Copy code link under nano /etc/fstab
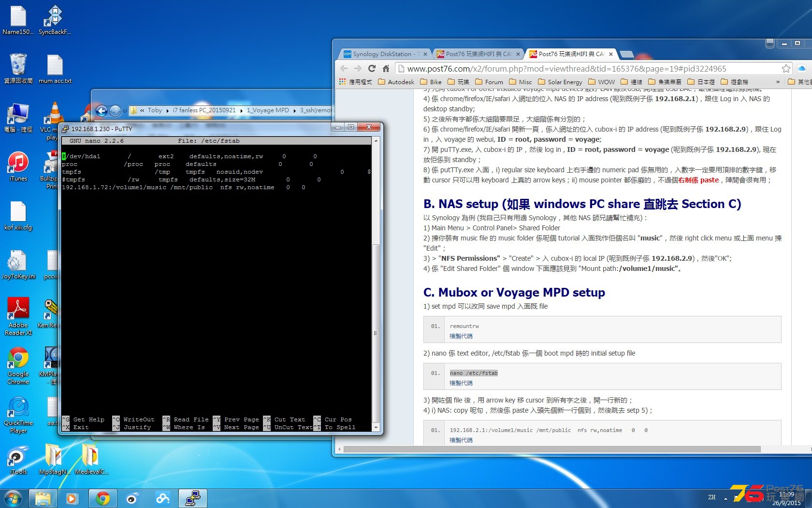 tap(461, 383)
